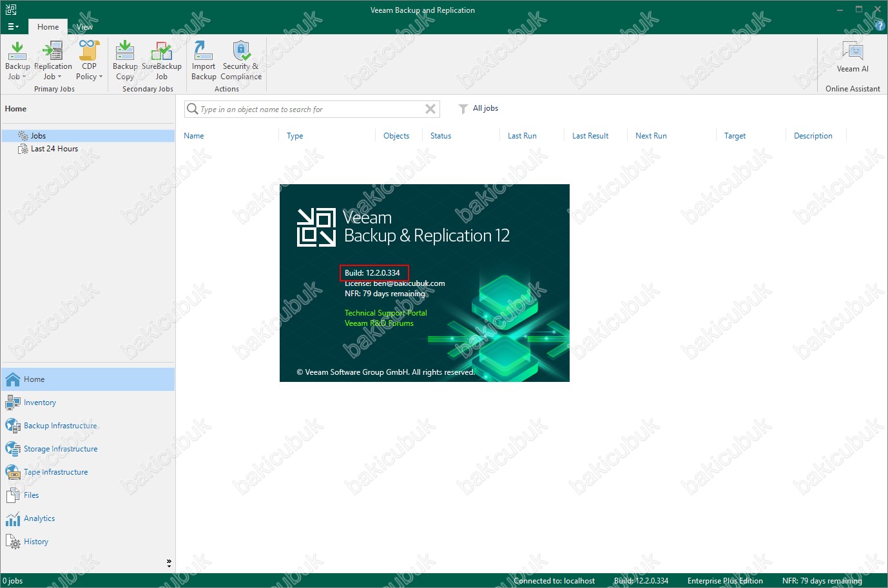Open Security & Compliance analyzer

(x=241, y=61)
